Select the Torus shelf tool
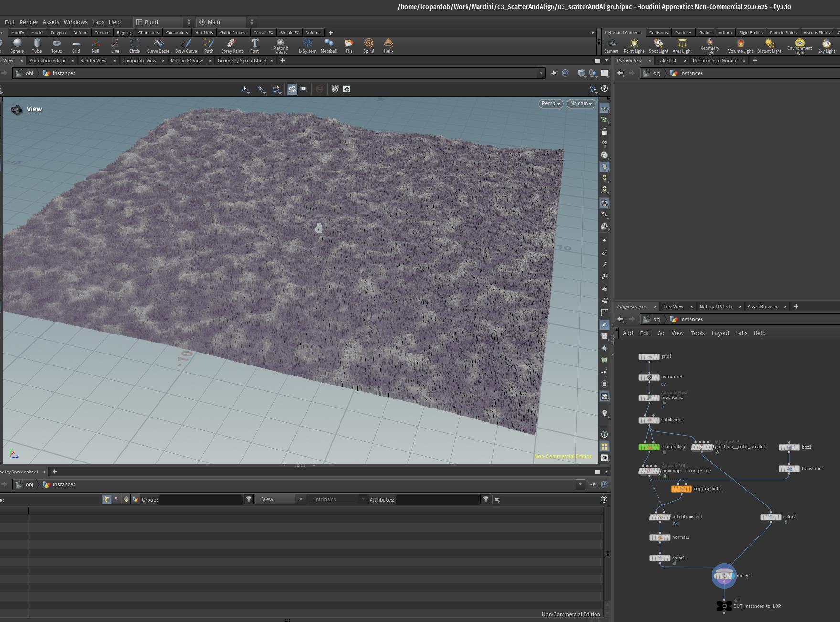This screenshot has width=840, height=622. pyautogui.click(x=56, y=46)
